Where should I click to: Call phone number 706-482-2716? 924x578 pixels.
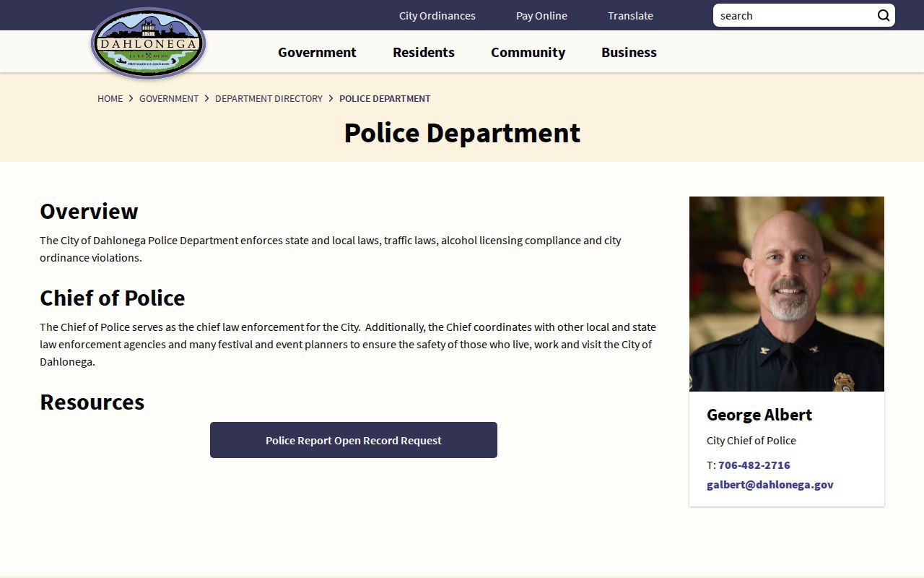[754, 465]
